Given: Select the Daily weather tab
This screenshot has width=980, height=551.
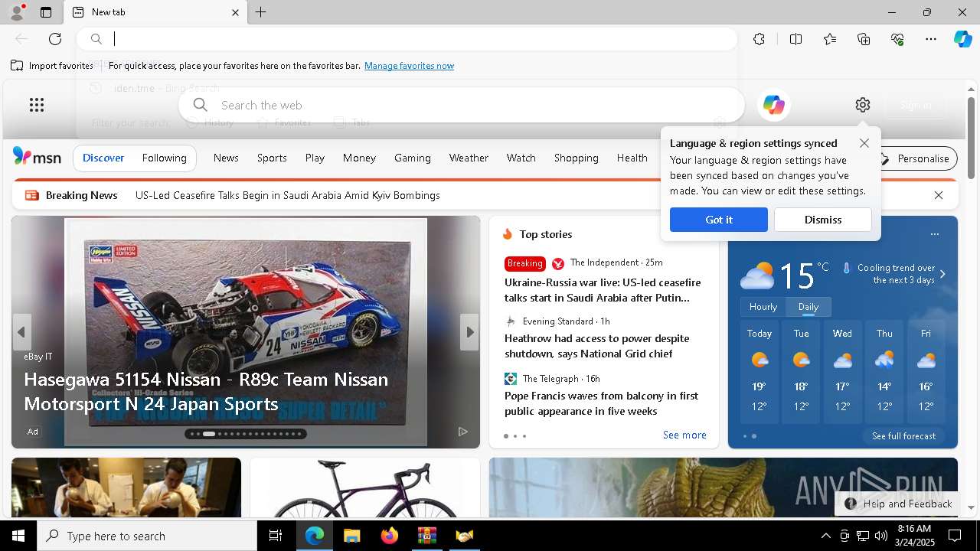Looking at the screenshot, I should pos(808,307).
